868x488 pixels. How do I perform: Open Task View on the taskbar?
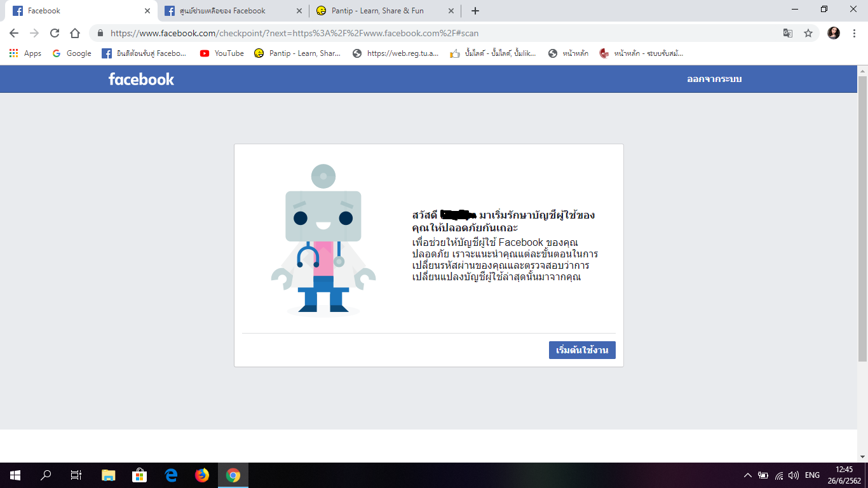tap(76, 475)
